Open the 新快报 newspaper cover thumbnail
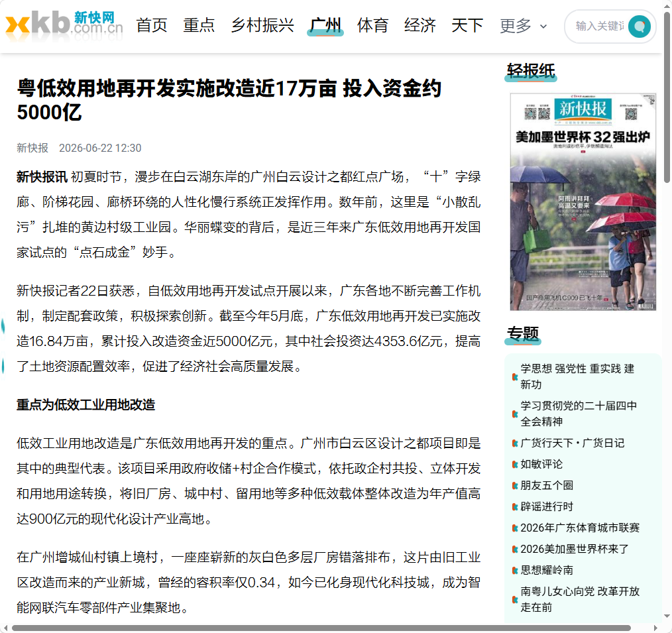The width and height of the screenshot is (672, 633). [583, 201]
